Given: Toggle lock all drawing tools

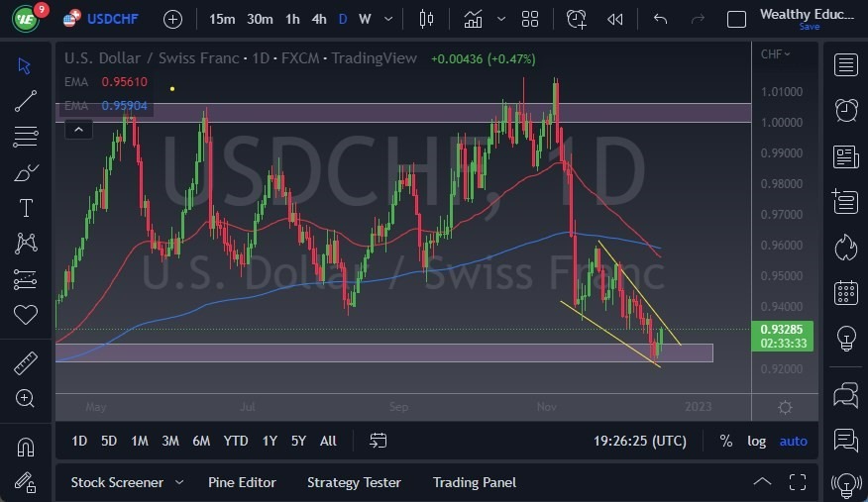Looking at the screenshot, I should 26,482.
